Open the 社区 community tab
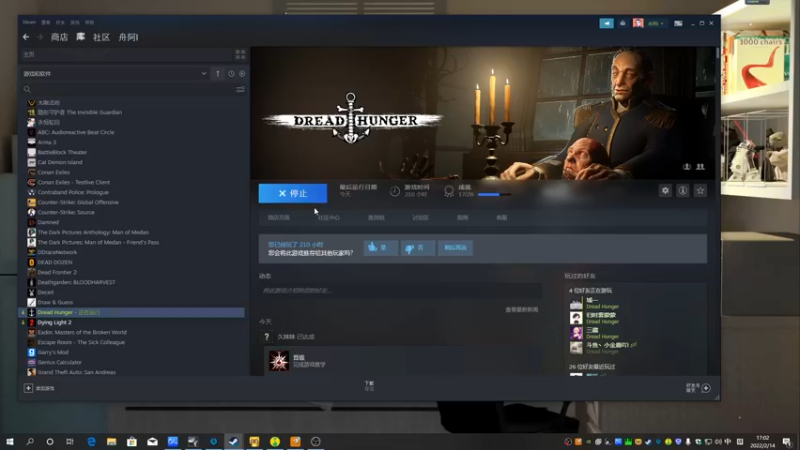Viewport: 800px width, 450px height. pos(101,37)
